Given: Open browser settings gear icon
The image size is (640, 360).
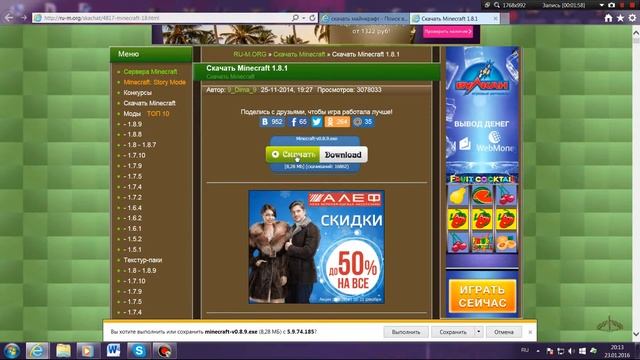Looking at the screenshot, I should [632, 18].
